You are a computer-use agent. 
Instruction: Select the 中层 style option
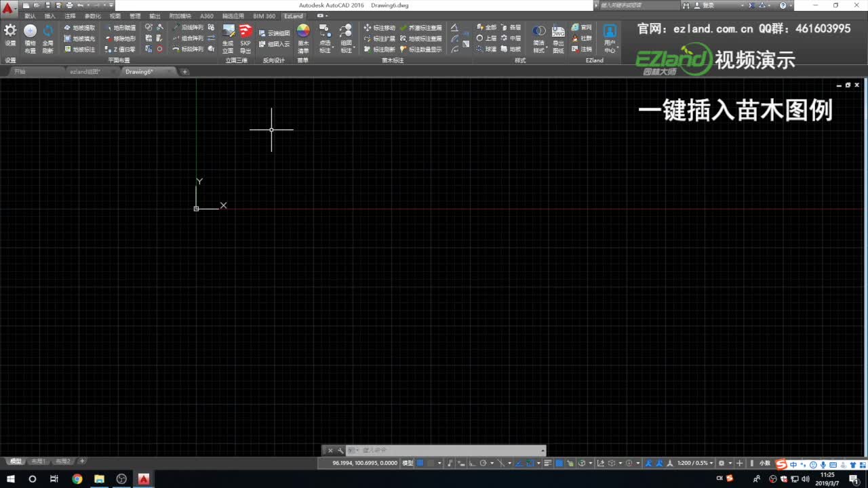pyautogui.click(x=511, y=39)
